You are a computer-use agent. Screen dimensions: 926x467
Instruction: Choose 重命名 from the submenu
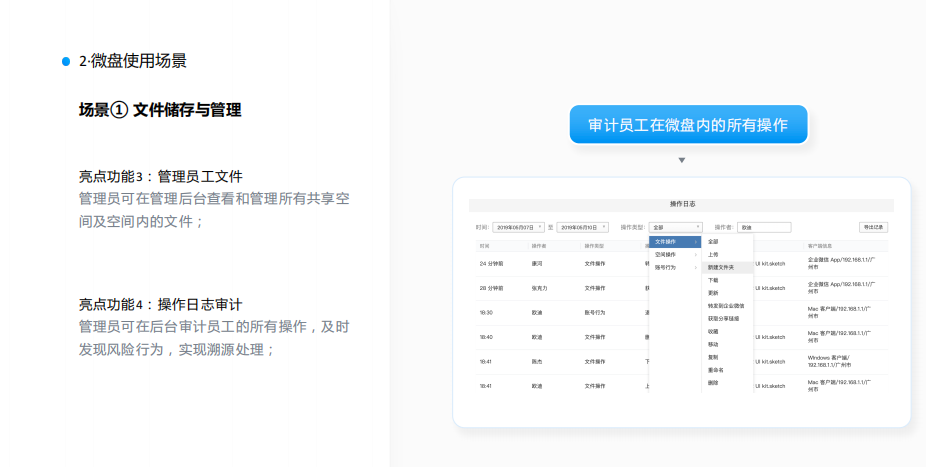(716, 370)
